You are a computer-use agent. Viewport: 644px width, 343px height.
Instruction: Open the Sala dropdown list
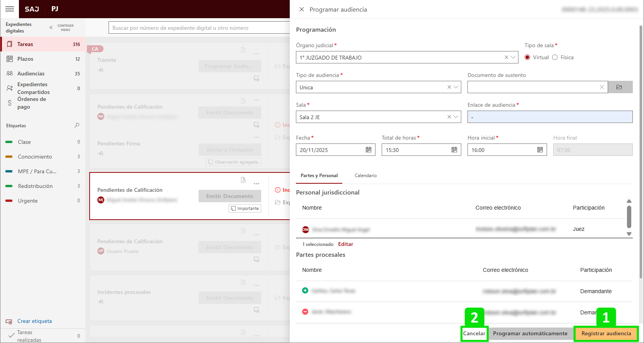[x=456, y=117]
